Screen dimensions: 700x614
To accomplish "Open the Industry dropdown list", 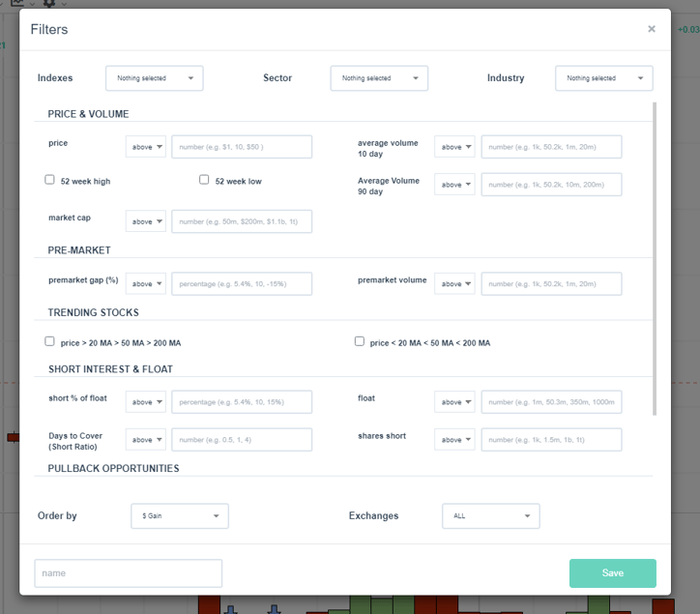I will click(x=604, y=78).
